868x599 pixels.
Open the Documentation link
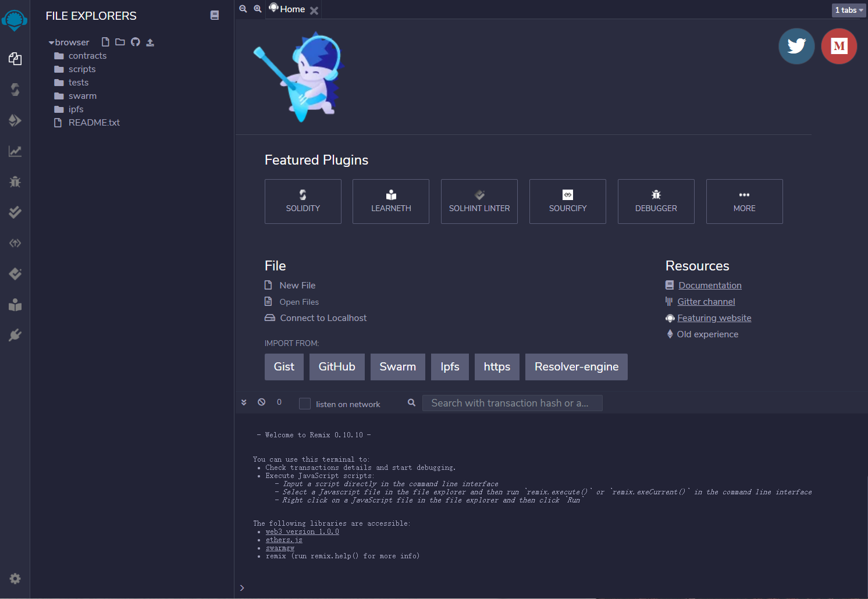pyautogui.click(x=710, y=286)
